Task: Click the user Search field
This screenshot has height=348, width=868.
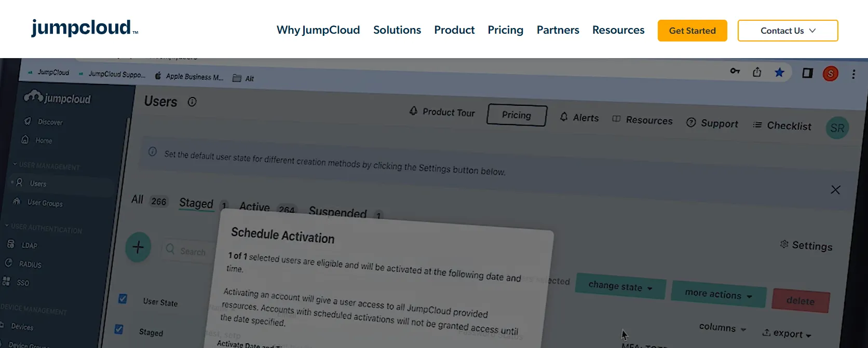Action: point(187,251)
